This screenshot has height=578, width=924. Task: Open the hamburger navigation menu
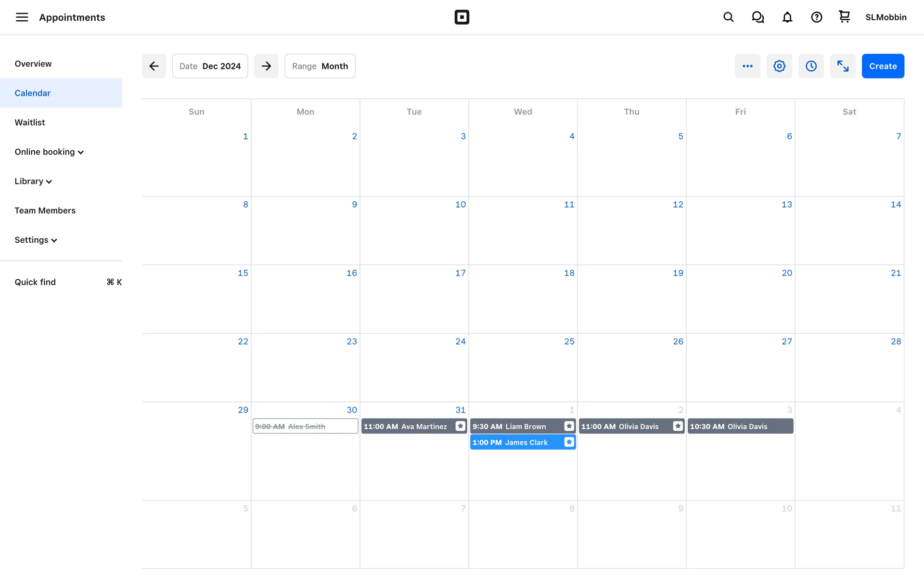22,17
